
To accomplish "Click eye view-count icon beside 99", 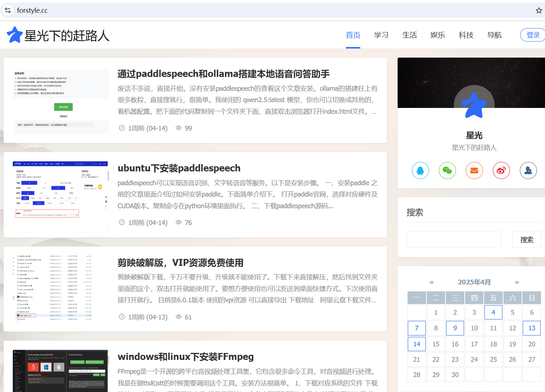I will coord(179,128).
